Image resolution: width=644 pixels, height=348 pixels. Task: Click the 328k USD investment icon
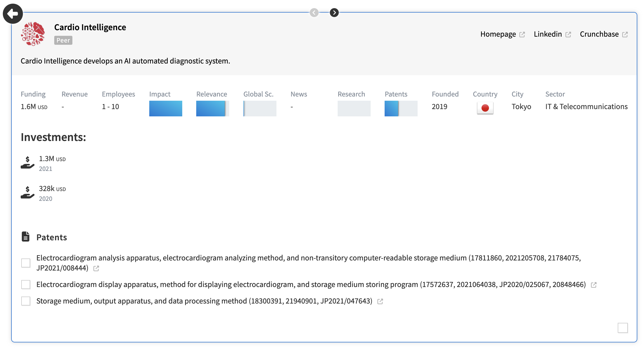tap(27, 192)
